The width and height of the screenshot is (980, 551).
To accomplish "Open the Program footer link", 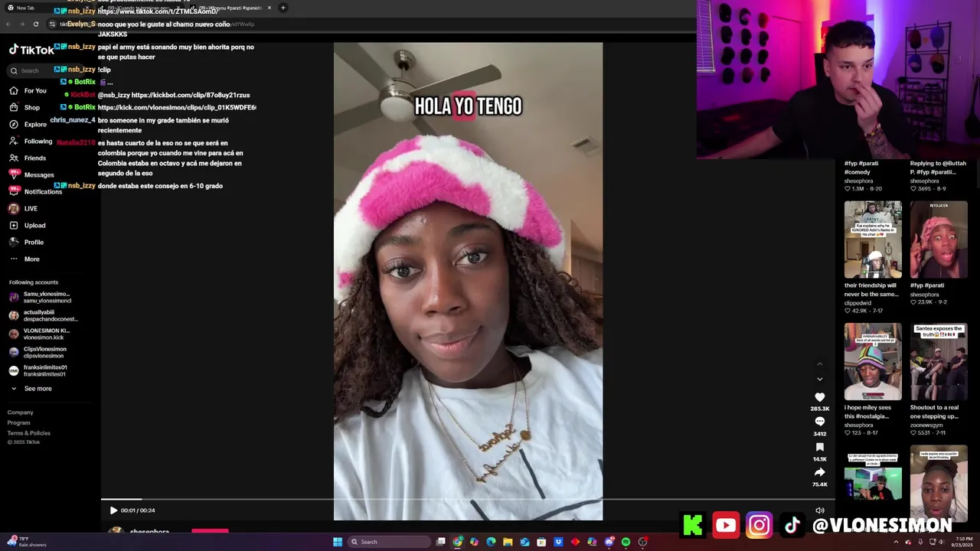I will tap(19, 422).
